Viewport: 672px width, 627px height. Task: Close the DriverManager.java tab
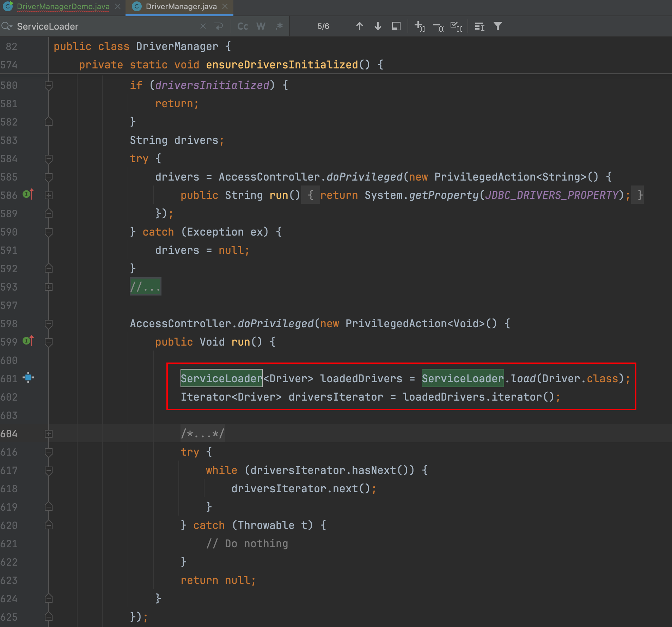click(x=225, y=7)
